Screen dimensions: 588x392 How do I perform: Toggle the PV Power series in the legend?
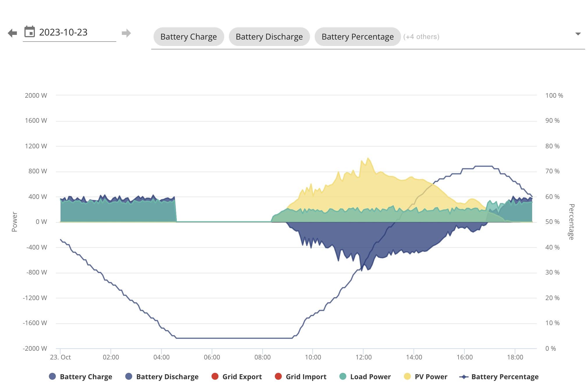(426, 377)
